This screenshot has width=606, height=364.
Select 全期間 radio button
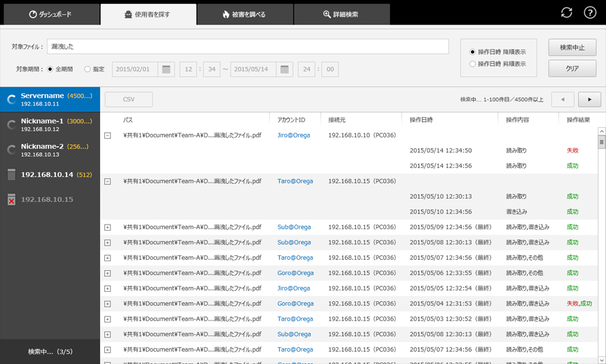pos(50,69)
